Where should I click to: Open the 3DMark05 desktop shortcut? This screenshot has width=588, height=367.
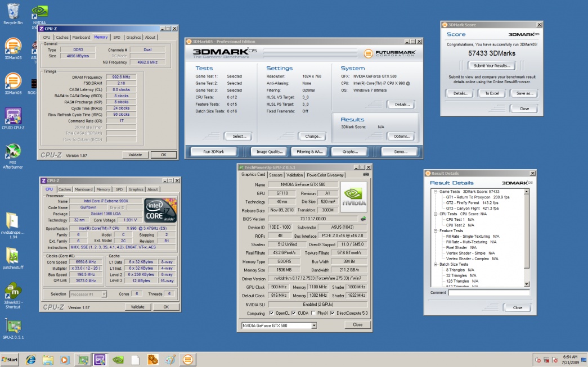point(12,81)
